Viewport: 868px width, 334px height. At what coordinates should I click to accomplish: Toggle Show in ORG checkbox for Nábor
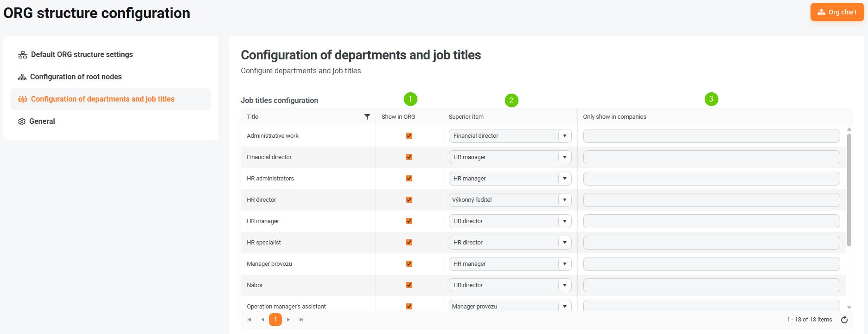click(x=409, y=285)
